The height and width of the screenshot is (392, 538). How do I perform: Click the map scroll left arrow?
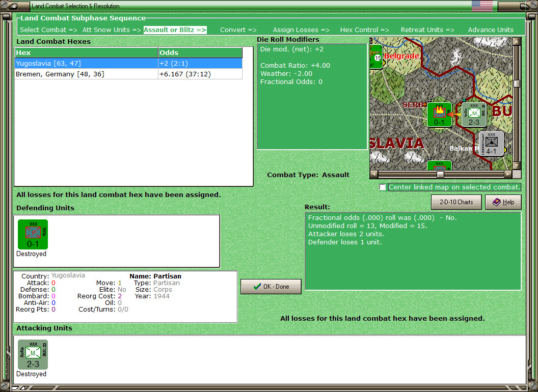coord(373,174)
